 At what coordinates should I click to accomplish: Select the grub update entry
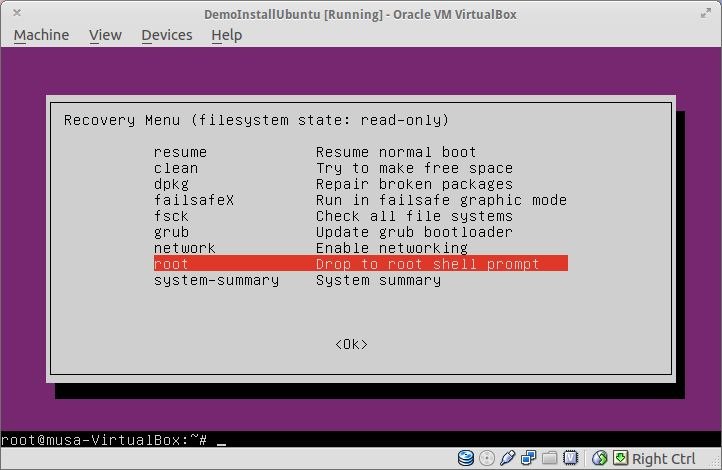click(171, 232)
